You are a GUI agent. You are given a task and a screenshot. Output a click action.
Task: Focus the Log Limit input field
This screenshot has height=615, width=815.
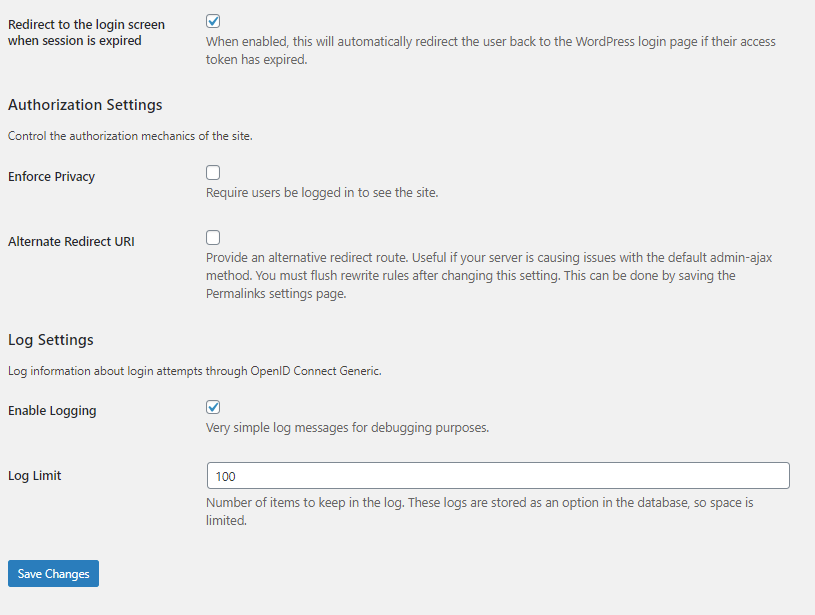(x=497, y=476)
